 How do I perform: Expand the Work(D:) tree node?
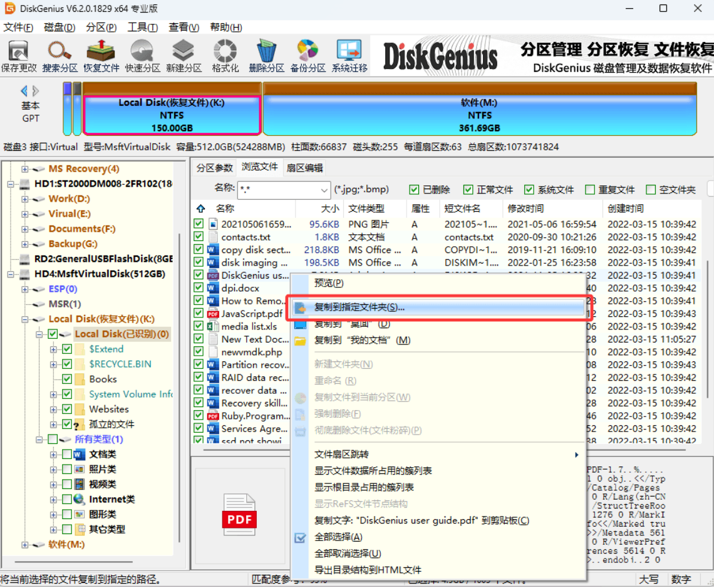pyautogui.click(x=24, y=199)
